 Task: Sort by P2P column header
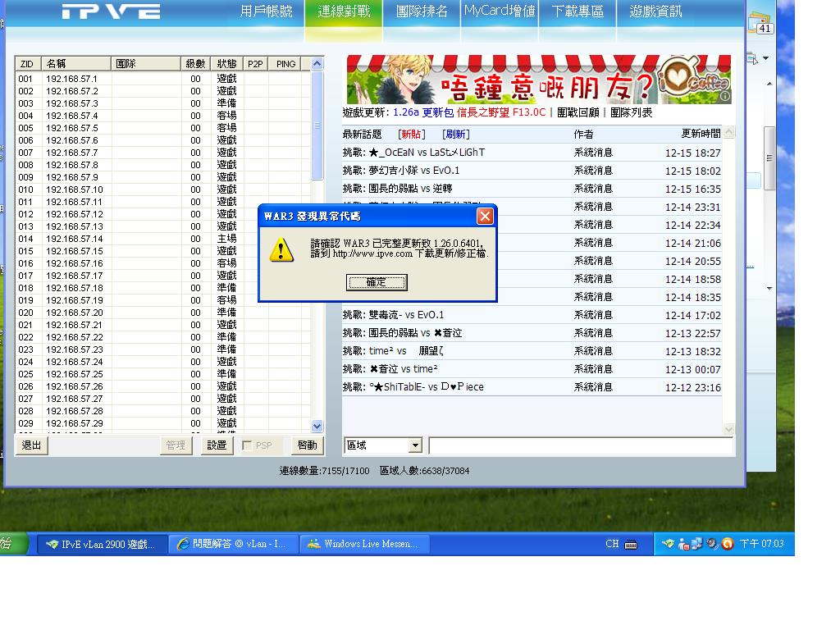256,64
